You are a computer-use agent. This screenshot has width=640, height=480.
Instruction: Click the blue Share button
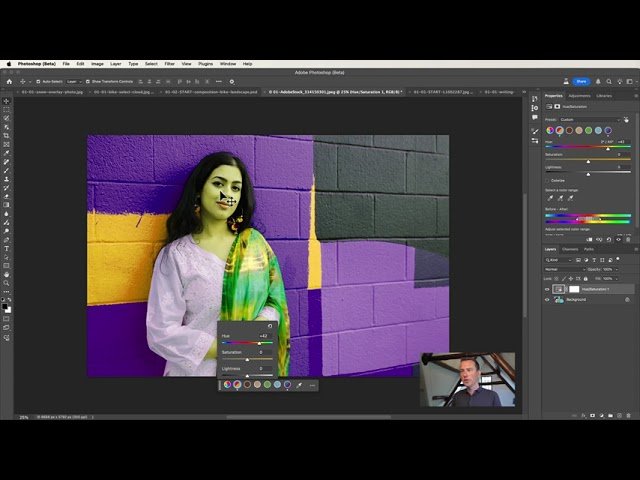pos(581,82)
